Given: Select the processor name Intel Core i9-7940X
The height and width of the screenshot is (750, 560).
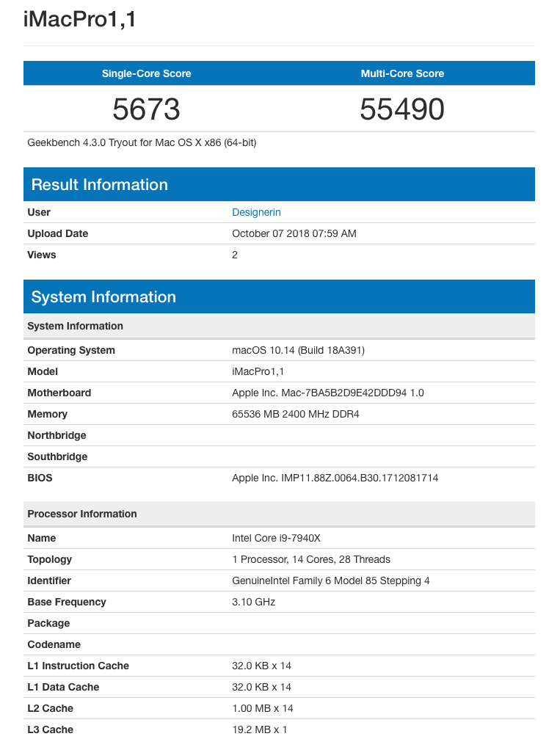Looking at the screenshot, I should (277, 539).
